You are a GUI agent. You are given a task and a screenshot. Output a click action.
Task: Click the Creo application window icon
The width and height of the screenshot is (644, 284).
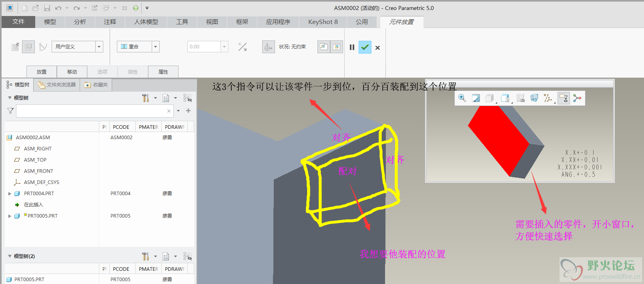[x=10, y=8]
